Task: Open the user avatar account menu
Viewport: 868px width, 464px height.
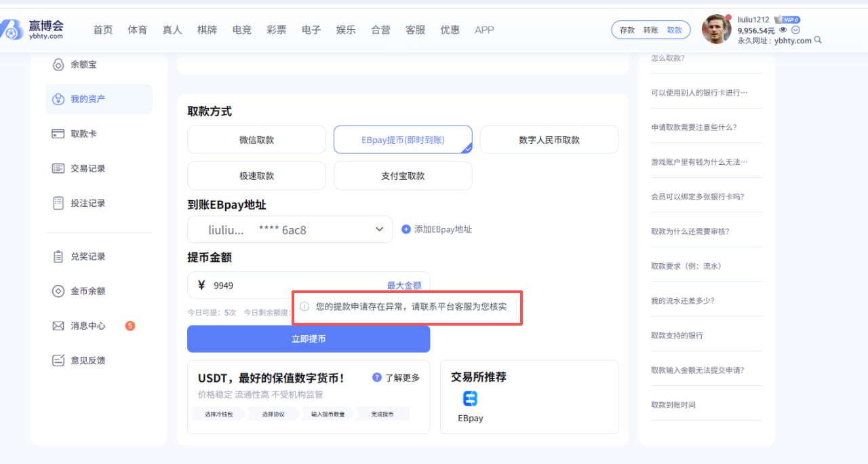Action: [716, 29]
